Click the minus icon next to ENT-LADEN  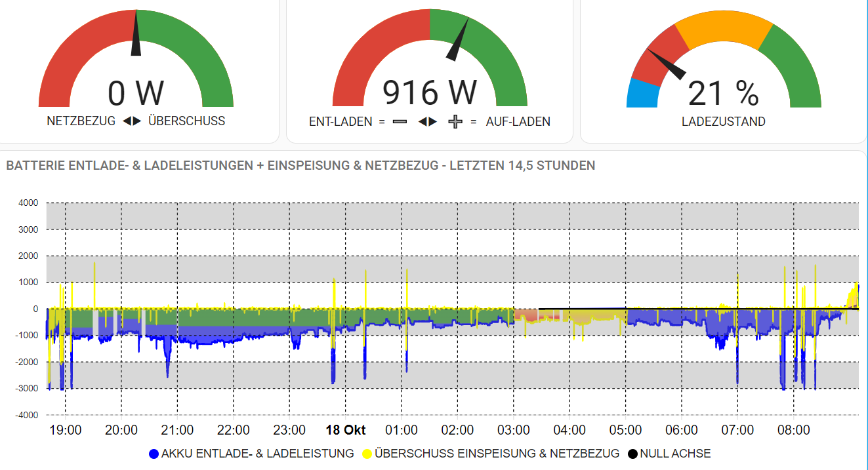400,122
